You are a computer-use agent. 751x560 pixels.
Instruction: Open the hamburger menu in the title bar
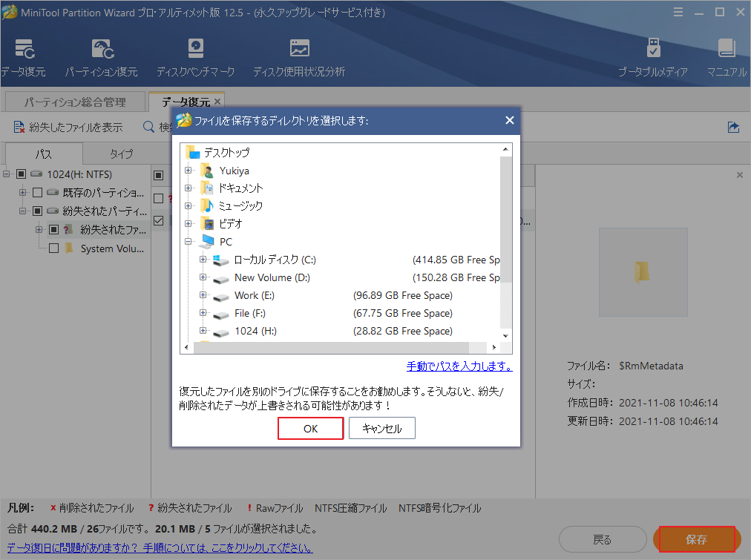click(x=678, y=12)
